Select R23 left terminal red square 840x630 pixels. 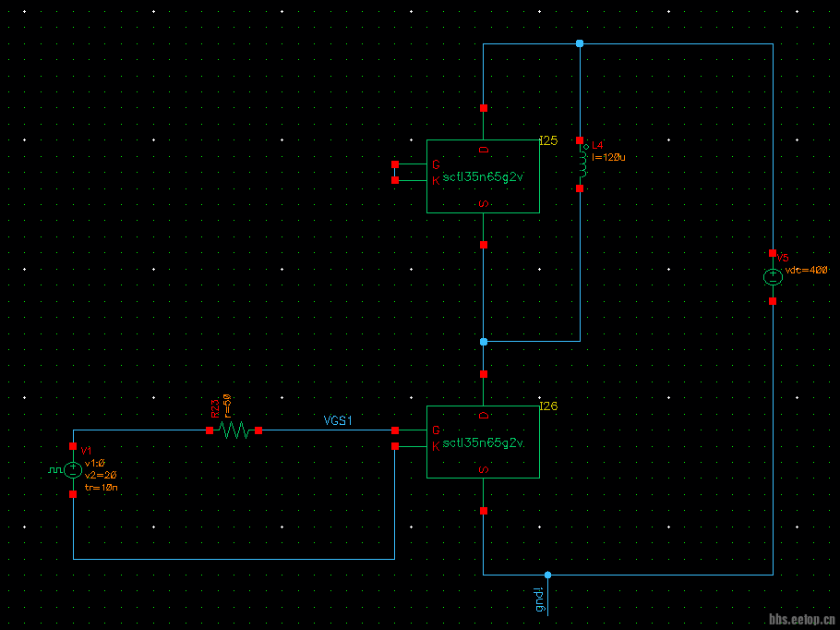tap(210, 430)
